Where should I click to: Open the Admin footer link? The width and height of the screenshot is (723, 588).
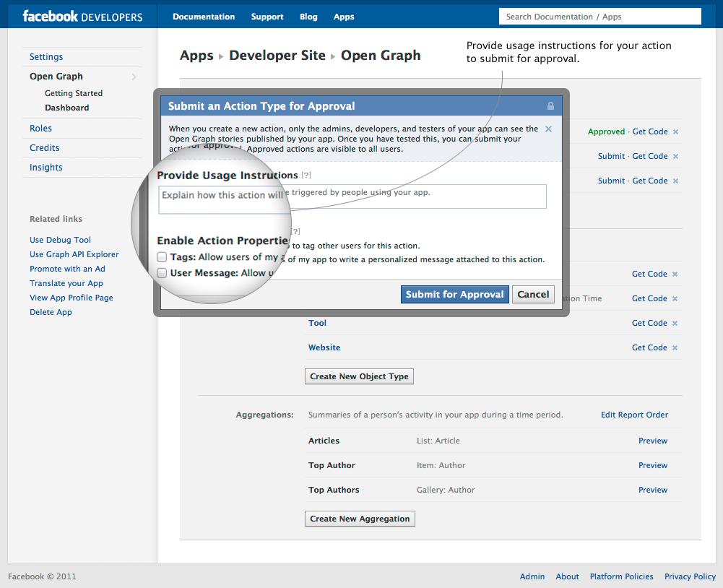pos(532,576)
